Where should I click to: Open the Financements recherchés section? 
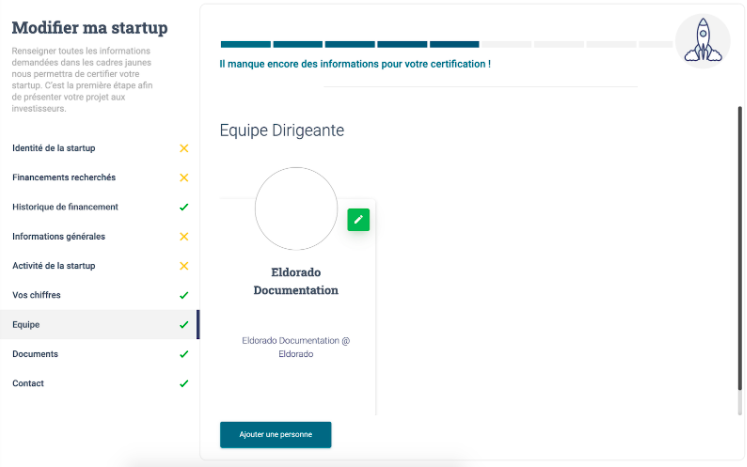point(100,177)
